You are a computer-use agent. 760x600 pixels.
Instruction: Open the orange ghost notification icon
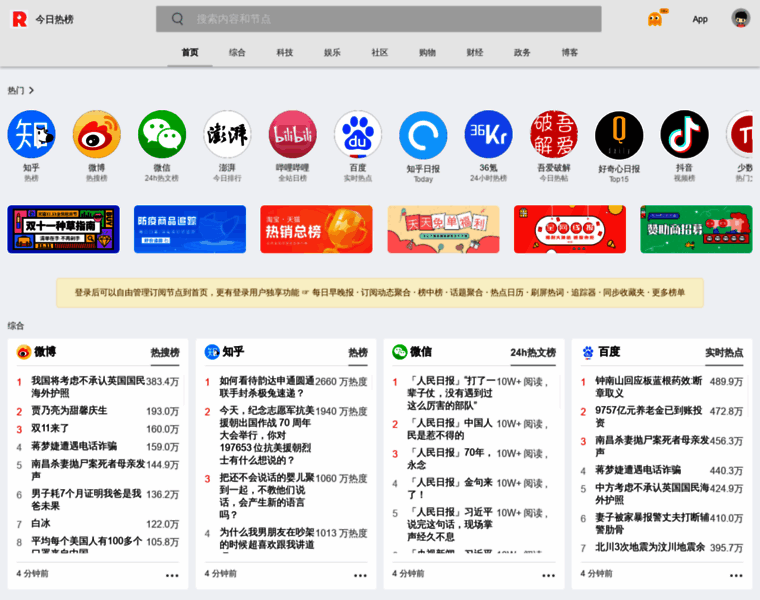point(656,18)
